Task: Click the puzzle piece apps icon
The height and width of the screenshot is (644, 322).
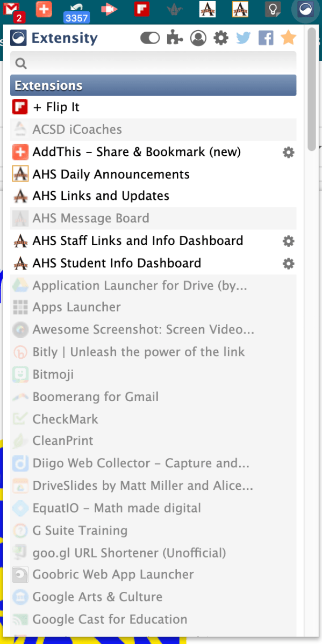Action: 174,38
